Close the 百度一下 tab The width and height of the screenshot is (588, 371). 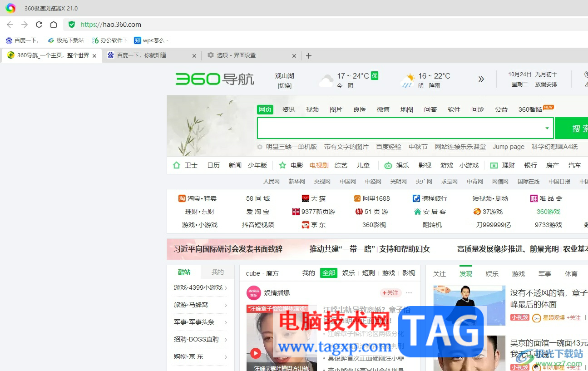point(194,56)
